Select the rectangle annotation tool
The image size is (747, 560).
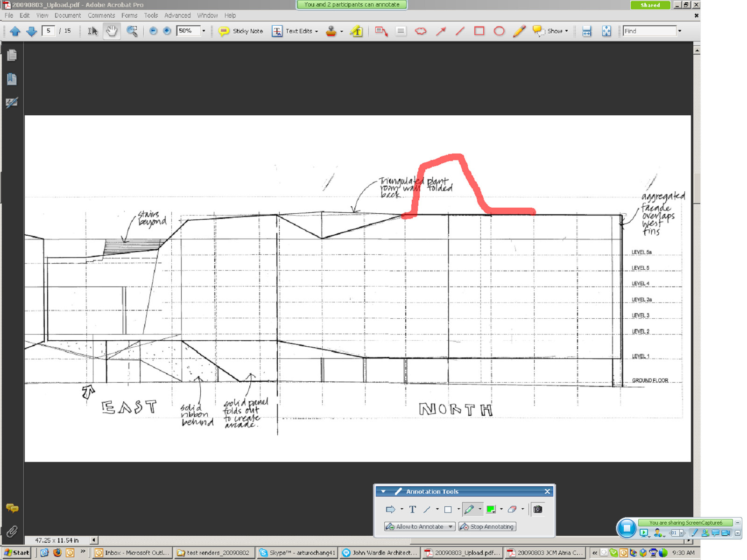[448, 510]
